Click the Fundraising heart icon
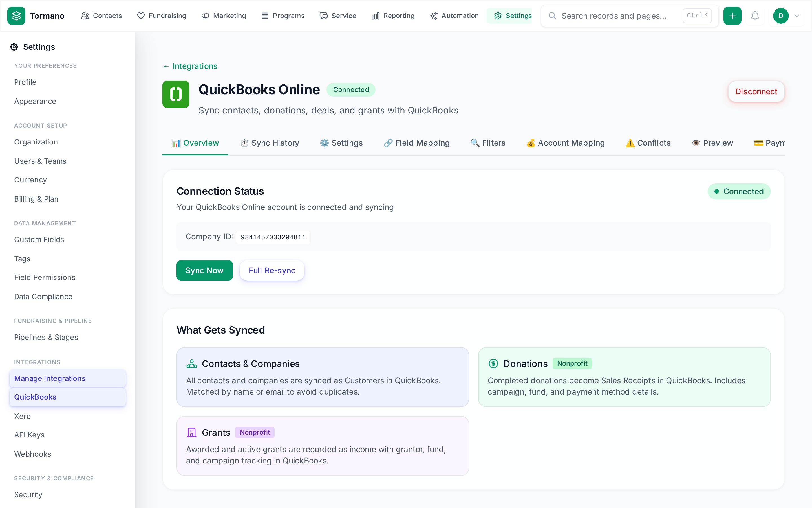 coord(141,16)
